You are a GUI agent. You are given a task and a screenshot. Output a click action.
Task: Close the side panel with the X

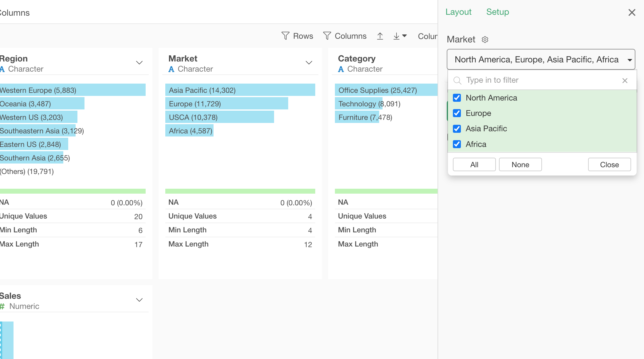click(632, 12)
